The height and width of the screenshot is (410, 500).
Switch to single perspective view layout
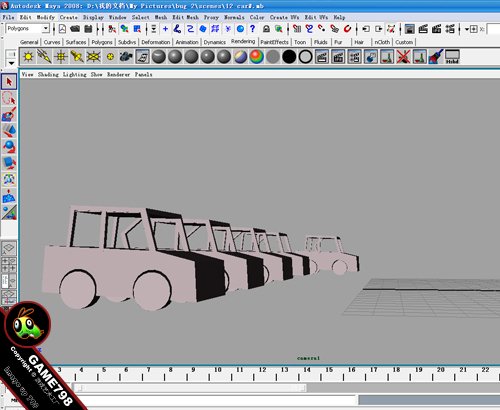[9, 248]
